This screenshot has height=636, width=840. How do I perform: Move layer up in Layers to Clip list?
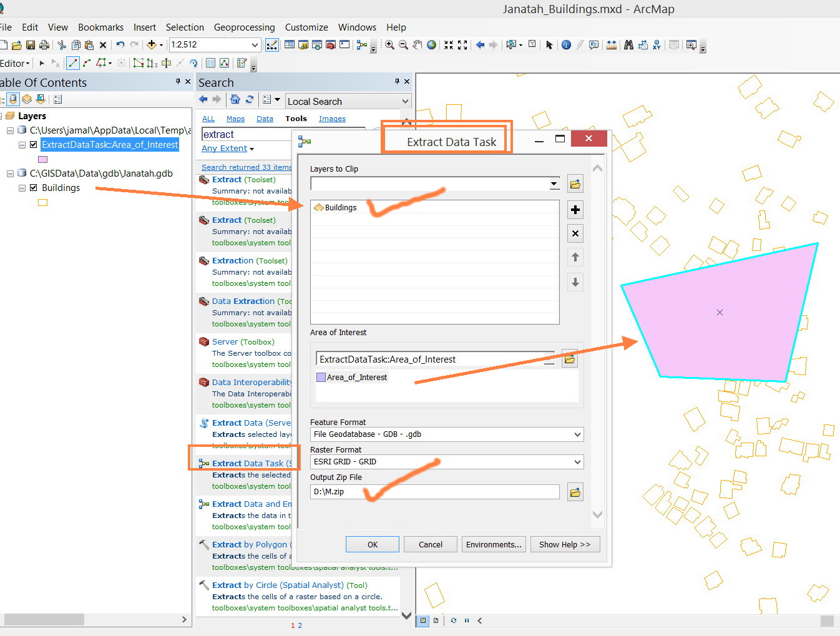click(575, 257)
